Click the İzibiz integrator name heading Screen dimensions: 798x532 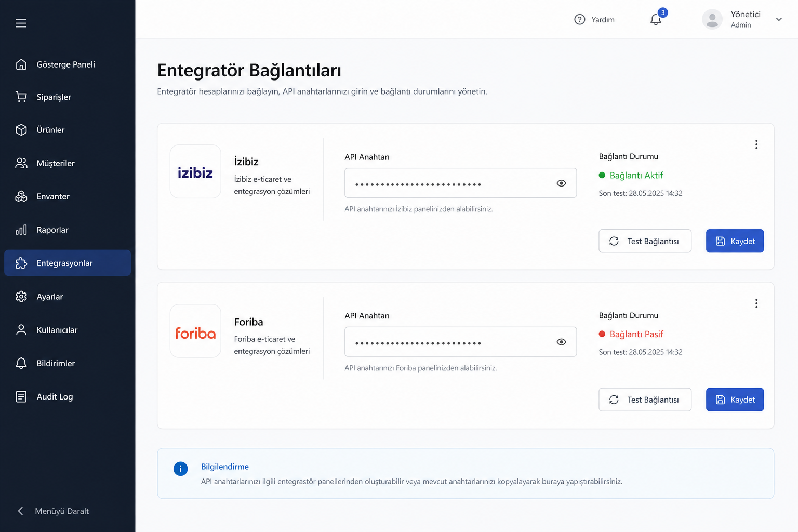(x=246, y=162)
